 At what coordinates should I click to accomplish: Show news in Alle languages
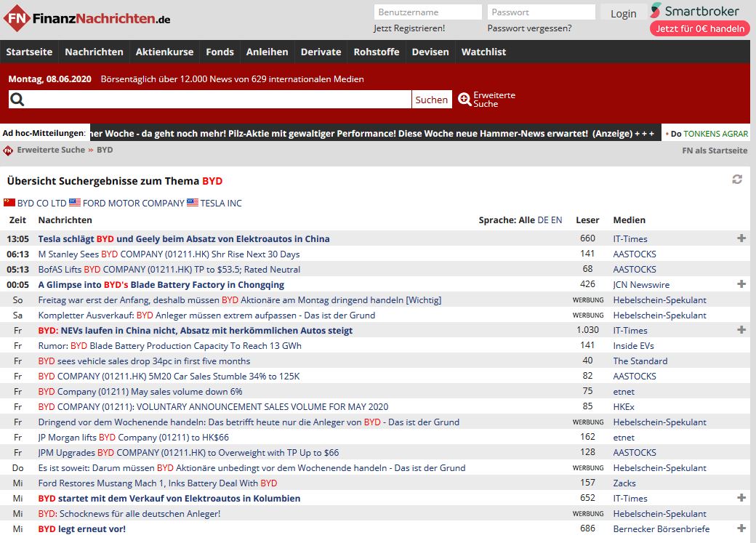click(x=526, y=220)
